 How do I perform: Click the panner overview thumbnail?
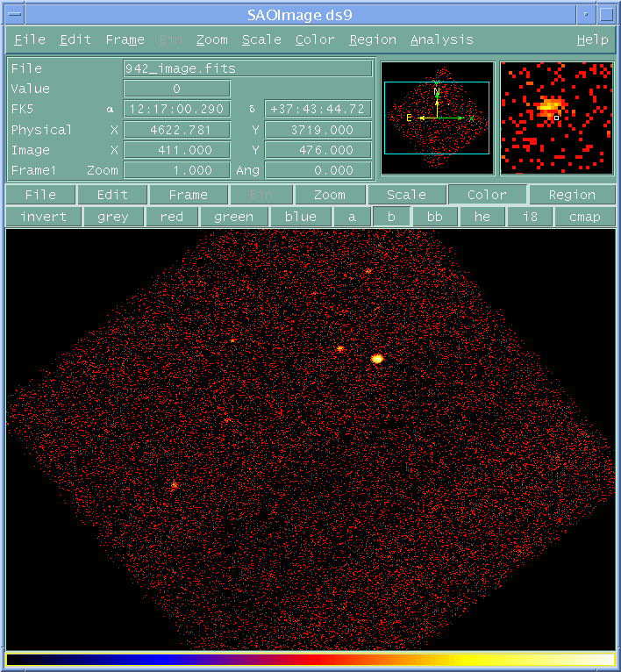point(437,118)
